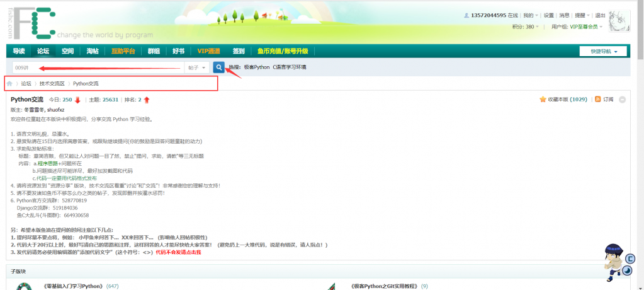Go to the 签到 navigation tab
This screenshot has width=644, height=290.
click(239, 51)
